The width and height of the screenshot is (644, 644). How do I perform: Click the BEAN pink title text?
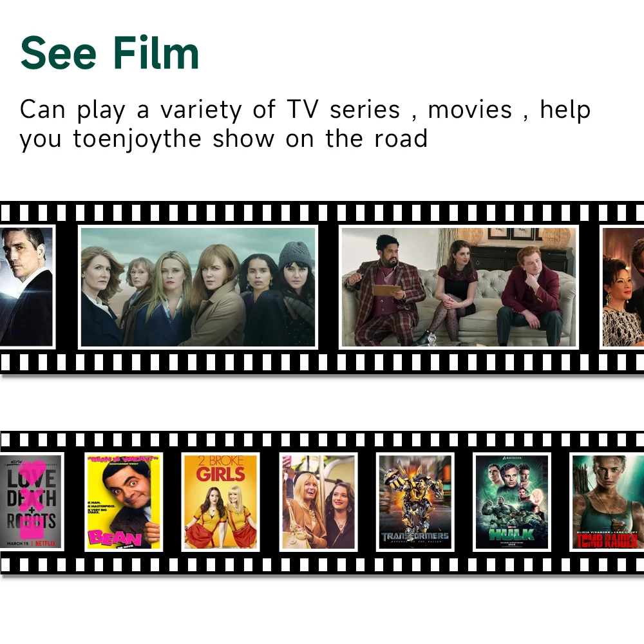pos(115,537)
